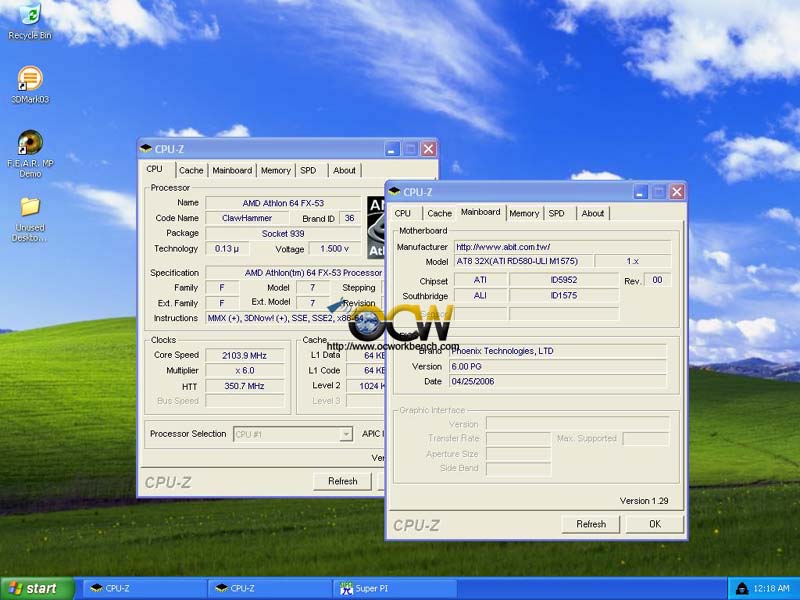Screen dimensions: 800x600
Task: Click the taskbar clock showing 12:18 AM
Action: point(771,589)
